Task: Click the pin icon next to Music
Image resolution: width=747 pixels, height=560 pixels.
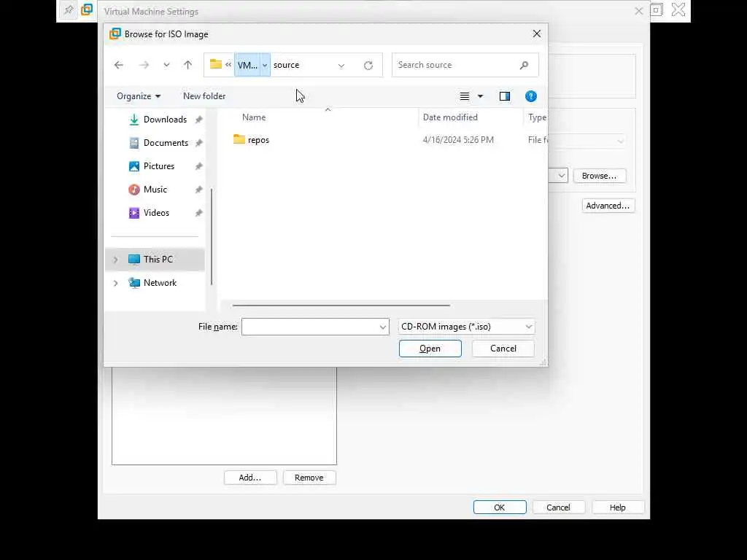Action: [198, 190]
